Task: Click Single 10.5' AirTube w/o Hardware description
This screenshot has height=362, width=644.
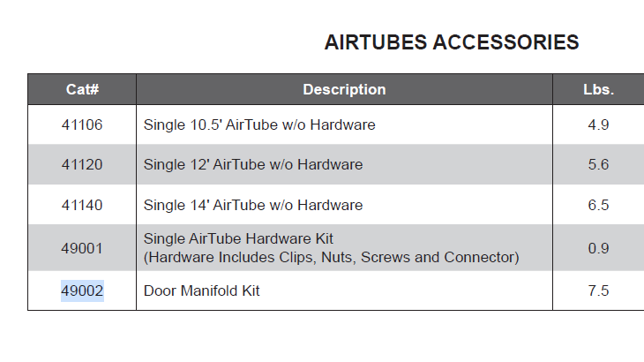Action: (259, 125)
